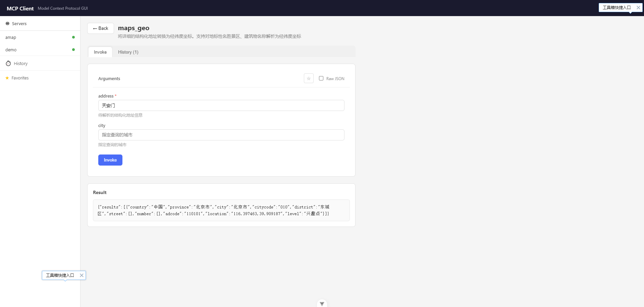Close the bottom-left 工具箱快捷入口 popup
This screenshot has height=307, width=644.
(82, 275)
